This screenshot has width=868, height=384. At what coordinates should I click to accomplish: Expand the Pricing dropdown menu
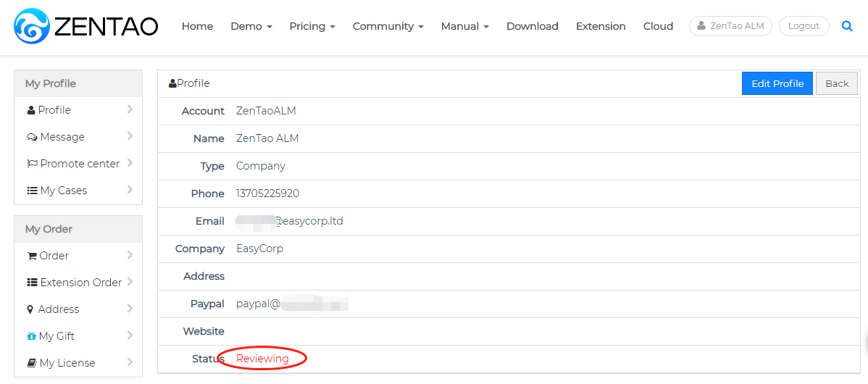click(x=312, y=26)
